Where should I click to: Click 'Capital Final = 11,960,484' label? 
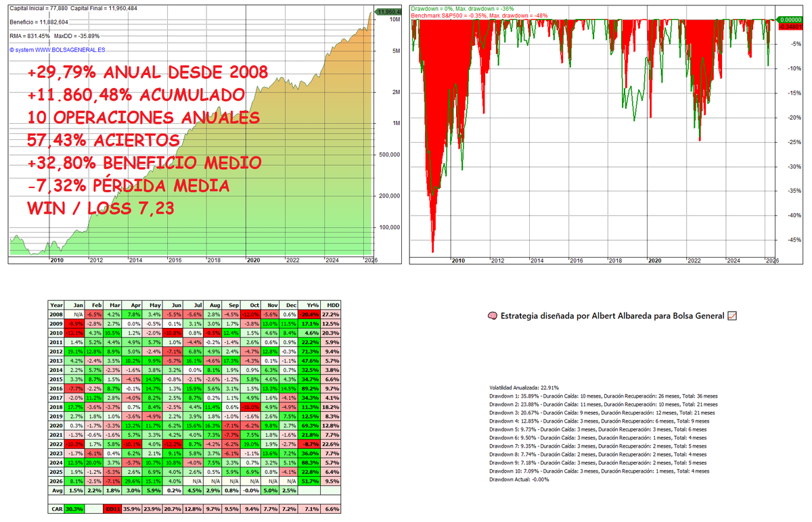(x=105, y=8)
